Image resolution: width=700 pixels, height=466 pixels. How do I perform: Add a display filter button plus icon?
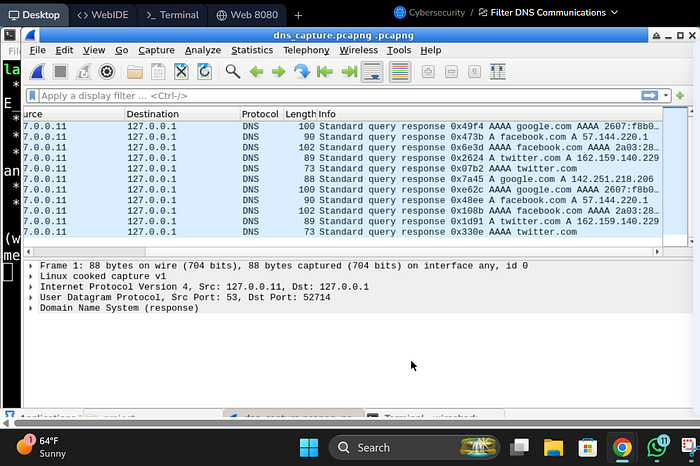[680, 96]
